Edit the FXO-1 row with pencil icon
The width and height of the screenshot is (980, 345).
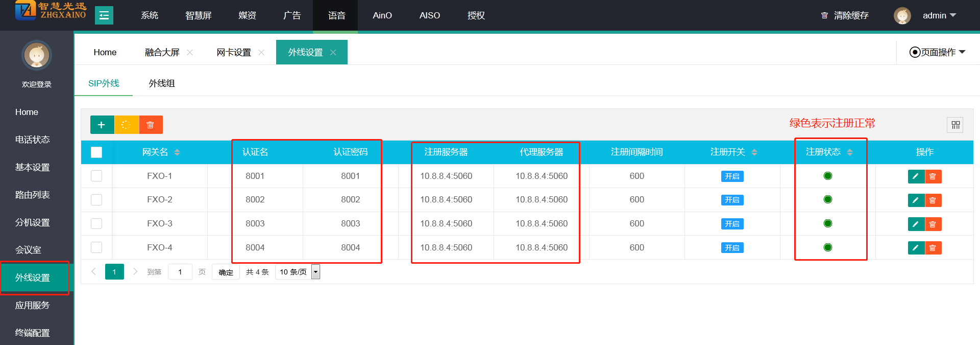click(916, 176)
